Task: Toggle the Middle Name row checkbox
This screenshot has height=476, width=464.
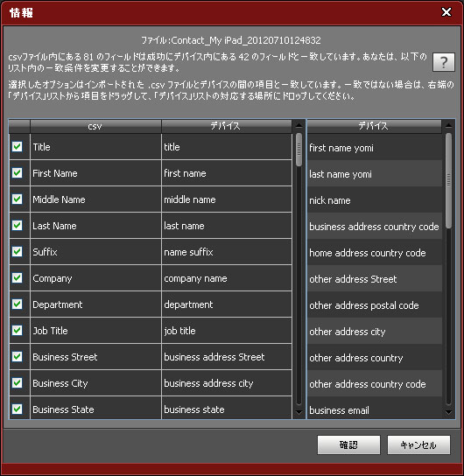Action: pyautogui.click(x=17, y=199)
